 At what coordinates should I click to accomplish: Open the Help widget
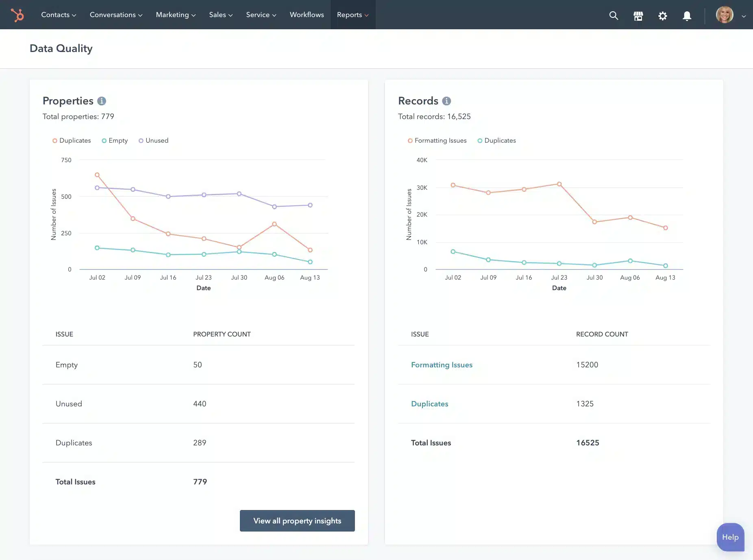730,537
